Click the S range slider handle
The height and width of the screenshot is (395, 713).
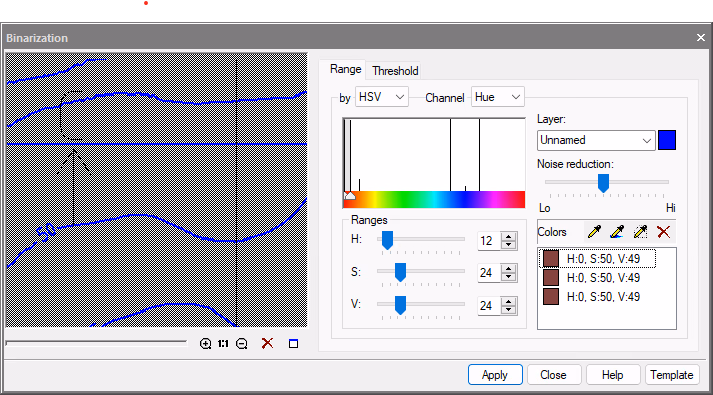pyautogui.click(x=400, y=272)
